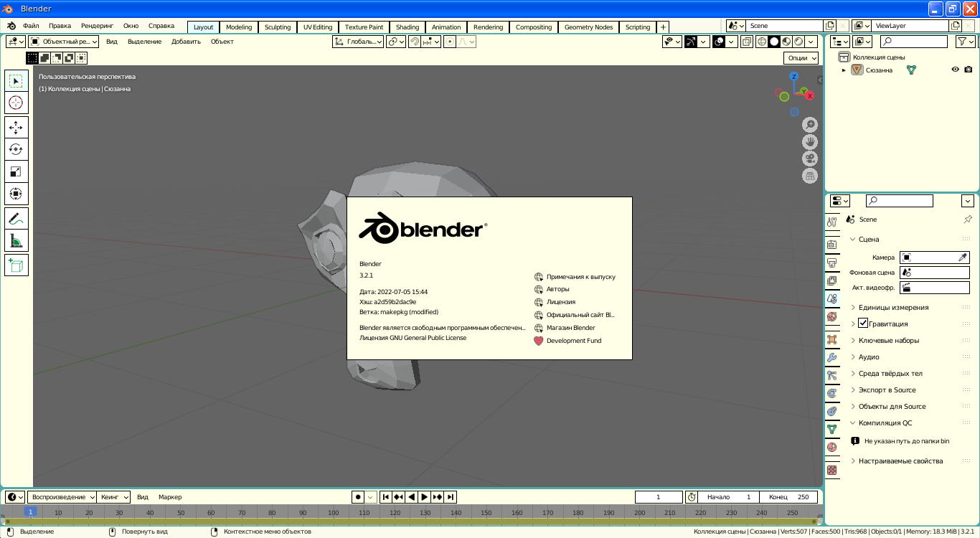The height and width of the screenshot is (538, 980).
Task: Switch to the Sculpting workspace tab
Action: 278,27
